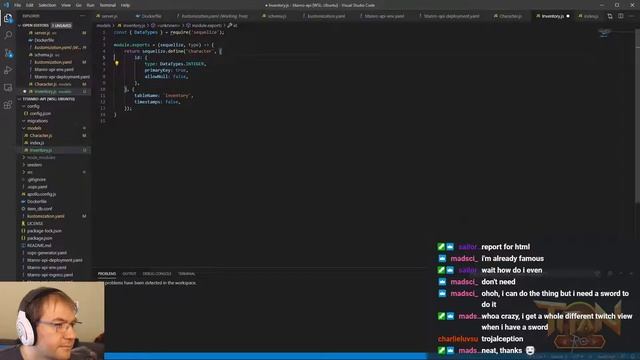The width and height of the screenshot is (640, 360).
Task: Open the Help menu
Action: click(125, 5)
